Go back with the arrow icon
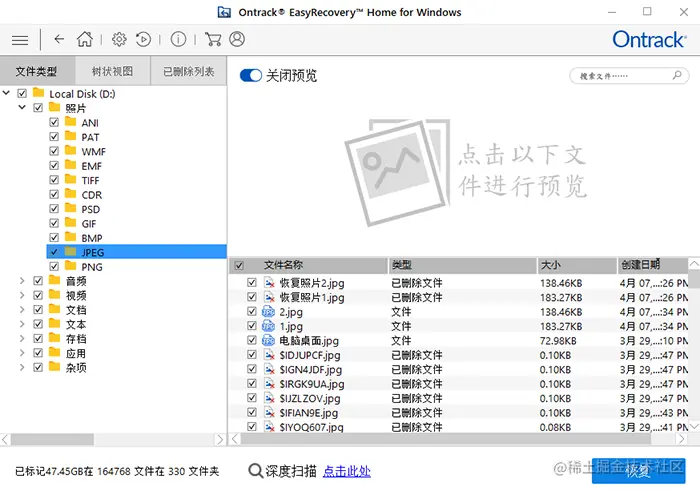The height and width of the screenshot is (491, 700). pyautogui.click(x=59, y=39)
